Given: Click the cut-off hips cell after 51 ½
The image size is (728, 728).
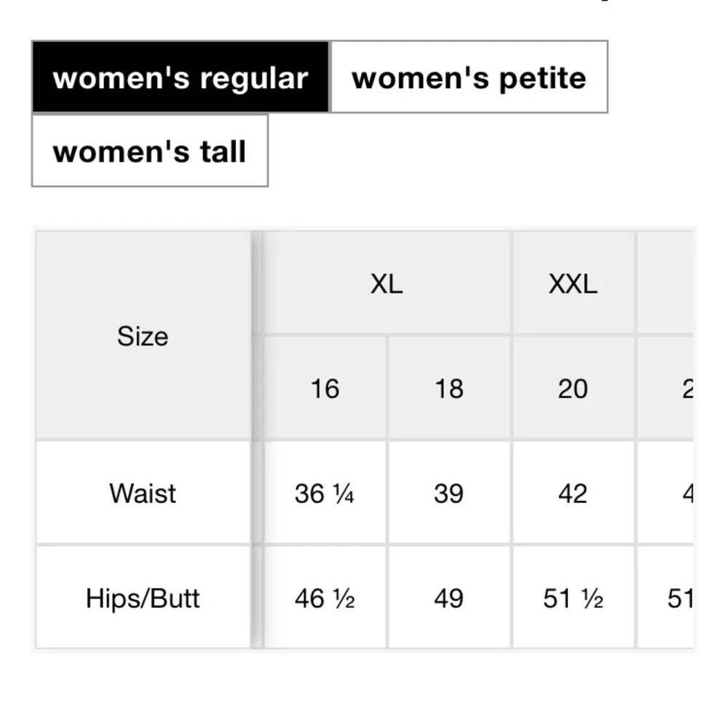Looking at the screenshot, I should coord(670,598).
